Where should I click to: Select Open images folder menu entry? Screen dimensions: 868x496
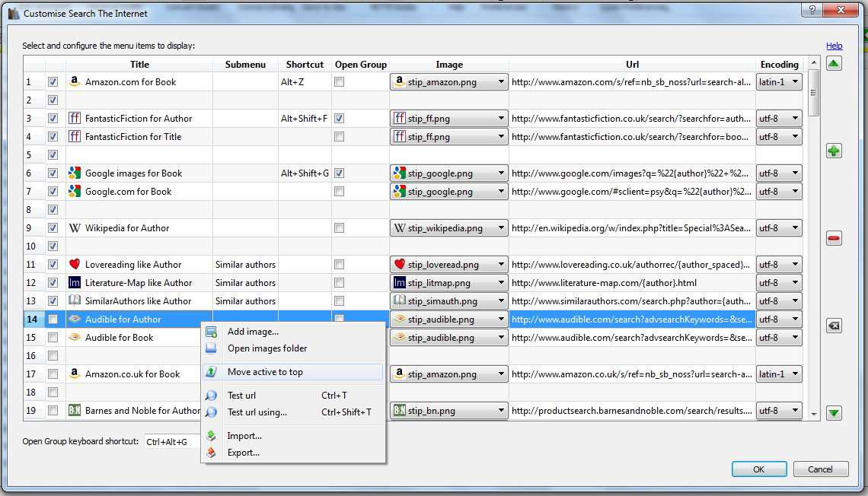(x=293, y=348)
